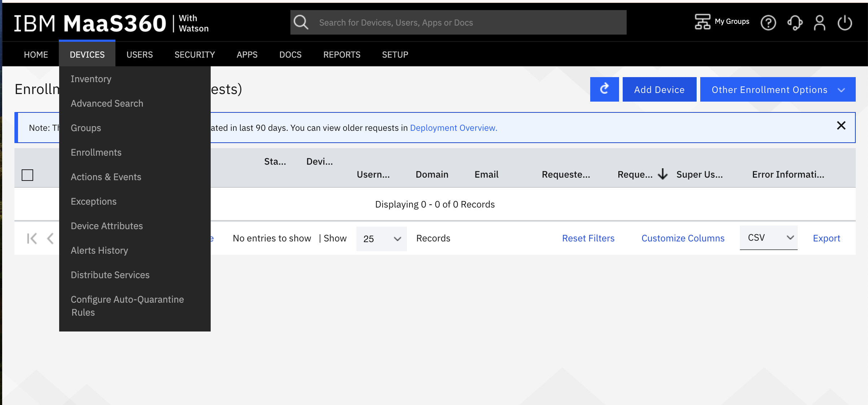868x405 pixels.
Task: Click the previous page arrow
Action: (51, 238)
